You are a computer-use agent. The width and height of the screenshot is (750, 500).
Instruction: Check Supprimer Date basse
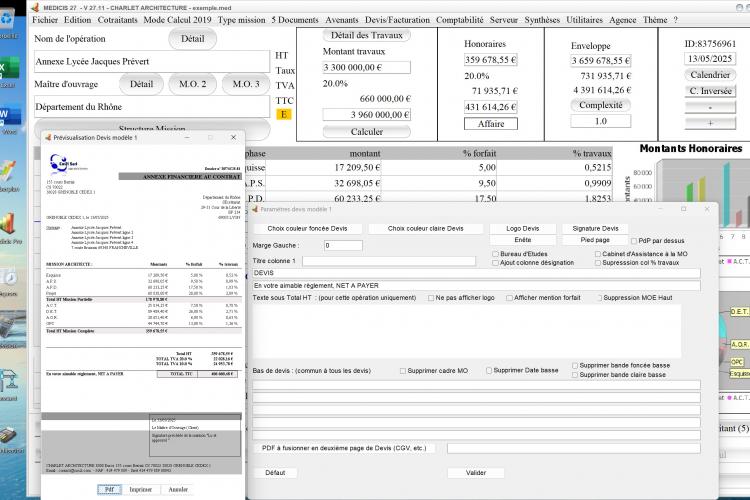[x=489, y=370]
